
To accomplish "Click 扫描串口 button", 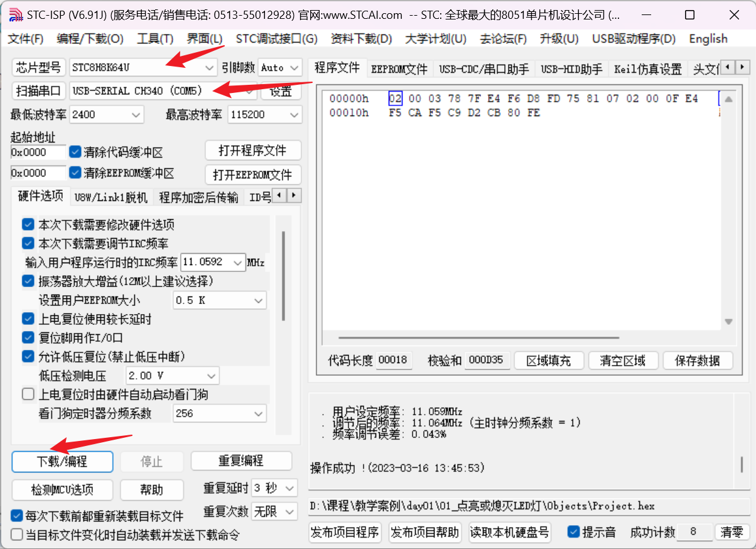I will (39, 91).
